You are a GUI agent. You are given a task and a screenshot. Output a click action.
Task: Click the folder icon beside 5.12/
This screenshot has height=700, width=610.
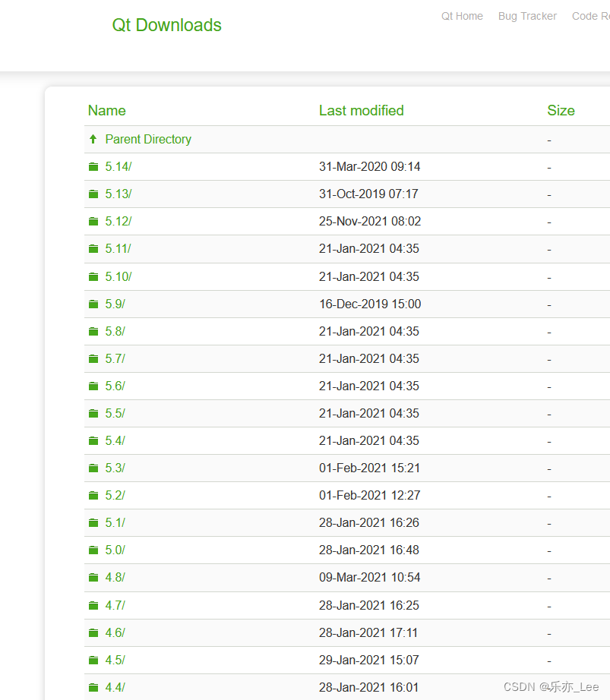pyautogui.click(x=93, y=221)
